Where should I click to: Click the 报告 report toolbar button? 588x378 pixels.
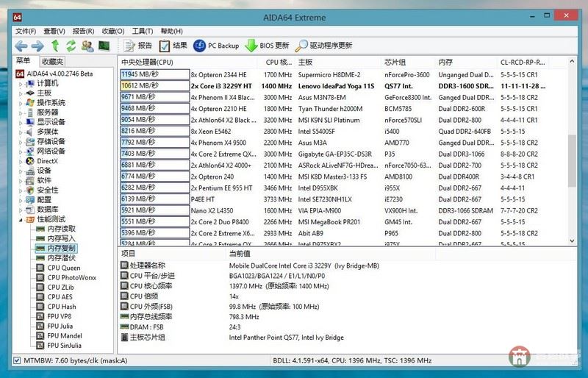138,46
